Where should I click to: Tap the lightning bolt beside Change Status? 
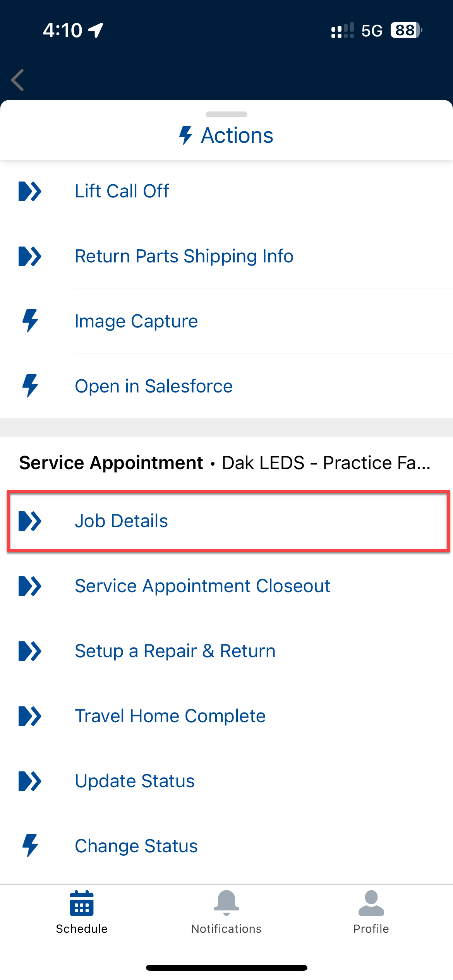pos(30,846)
